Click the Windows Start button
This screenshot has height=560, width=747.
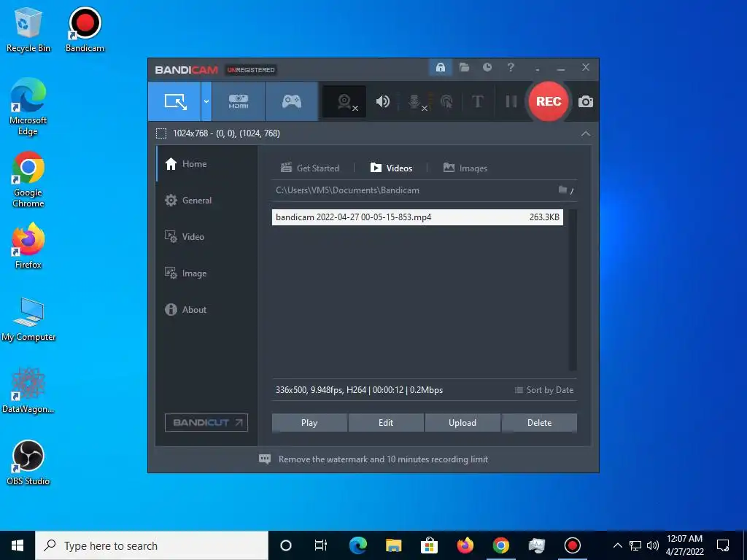click(x=18, y=545)
